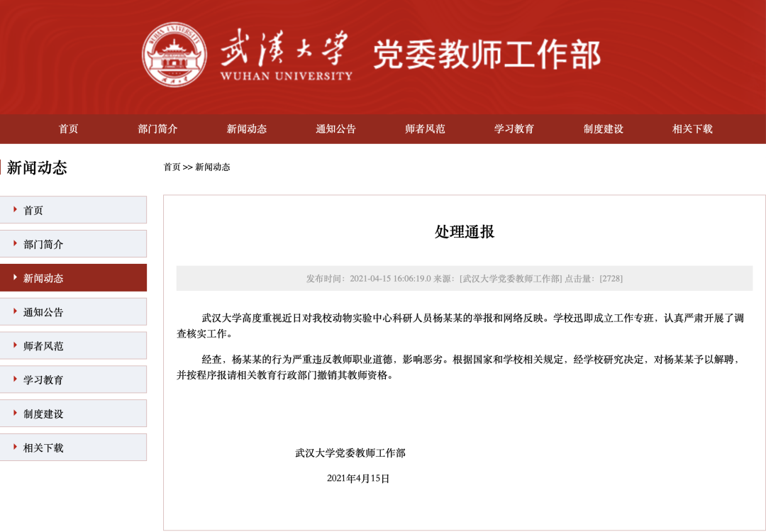Open 制度建设 from the sidebar list
The width and height of the screenshot is (766, 532).
[45, 414]
